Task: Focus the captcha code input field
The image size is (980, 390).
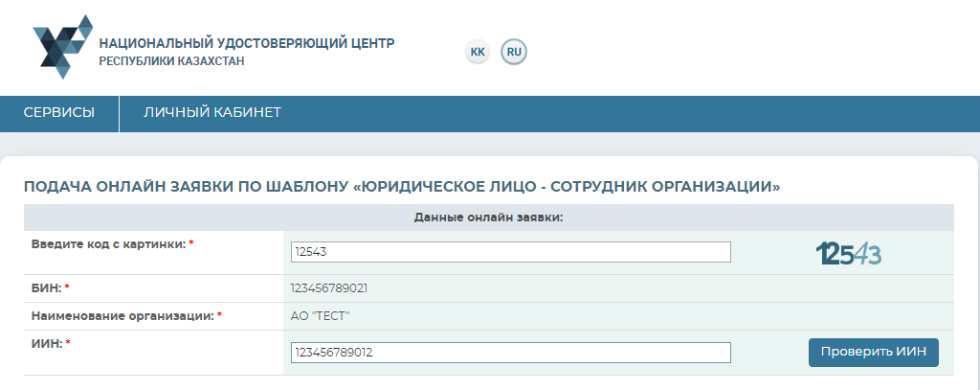Action: [x=510, y=252]
